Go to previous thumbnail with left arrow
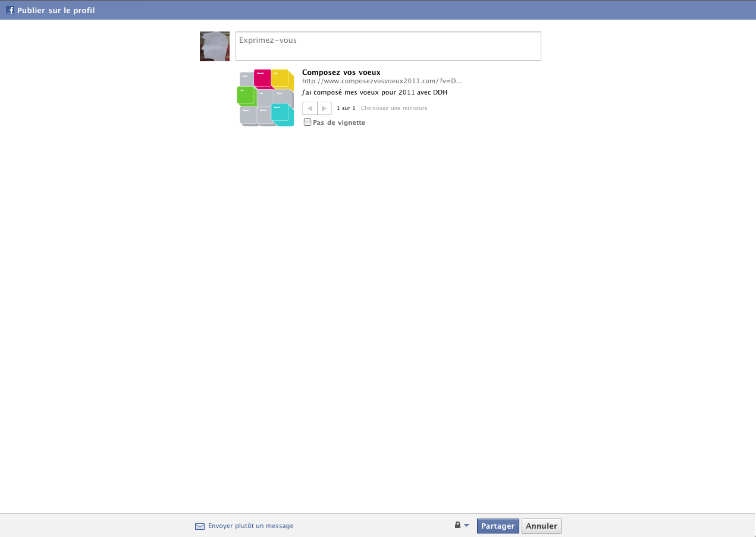 point(310,108)
